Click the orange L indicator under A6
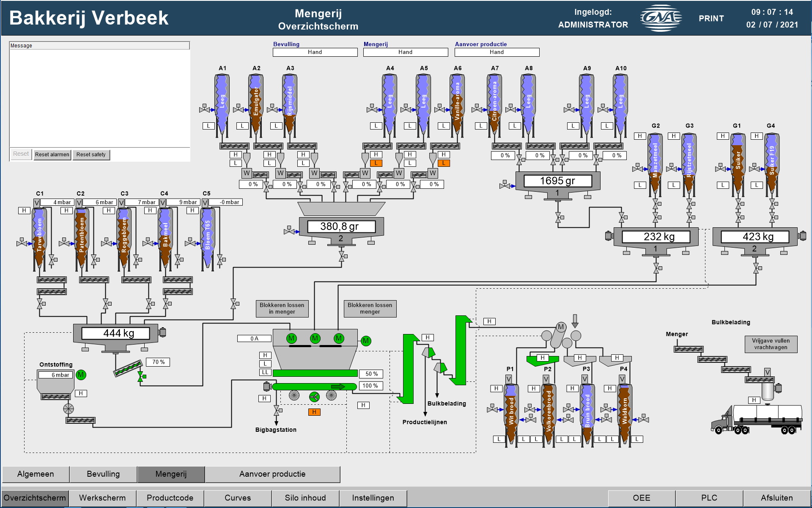812x508 pixels. (x=444, y=163)
